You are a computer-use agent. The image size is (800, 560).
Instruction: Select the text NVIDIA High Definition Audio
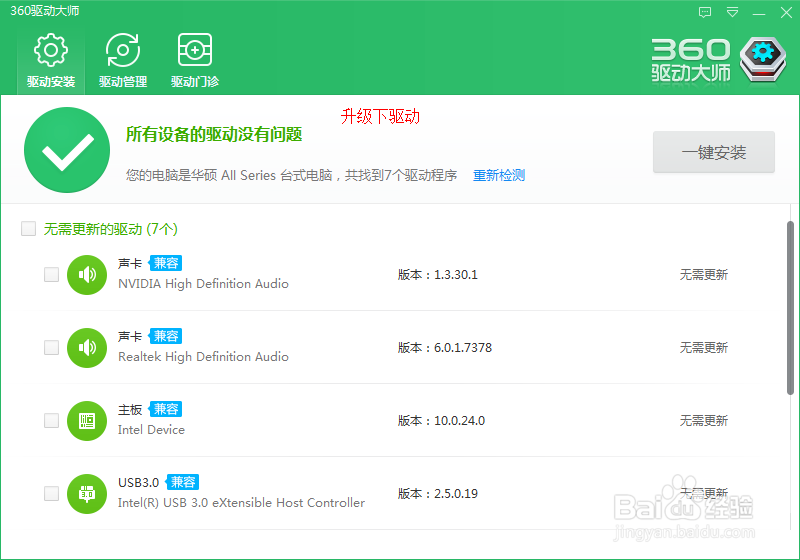(x=204, y=284)
